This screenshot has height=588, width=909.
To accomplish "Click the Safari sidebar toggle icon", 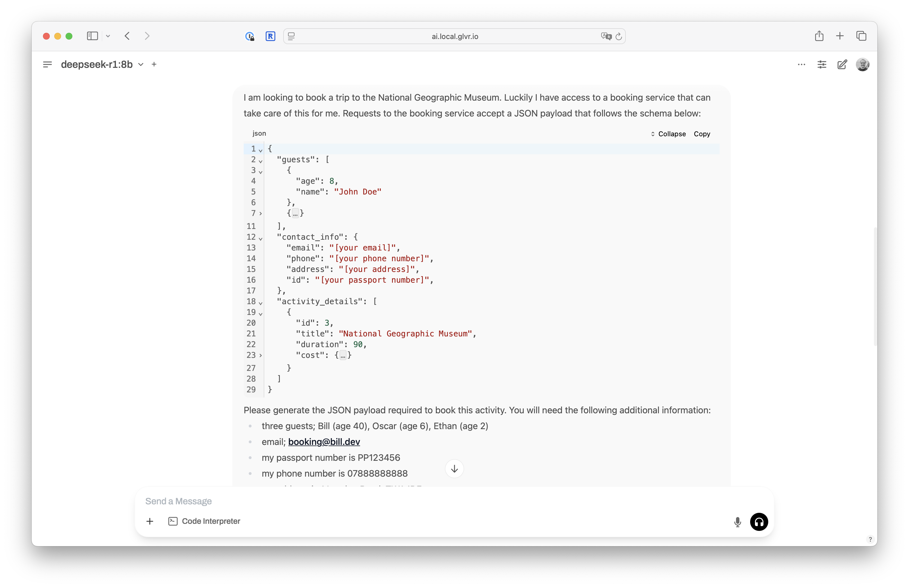I will click(92, 36).
